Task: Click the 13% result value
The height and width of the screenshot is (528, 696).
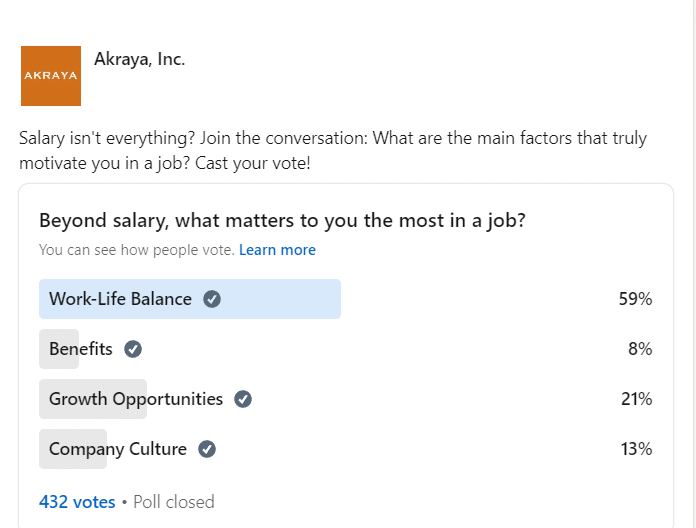Action: pos(636,449)
